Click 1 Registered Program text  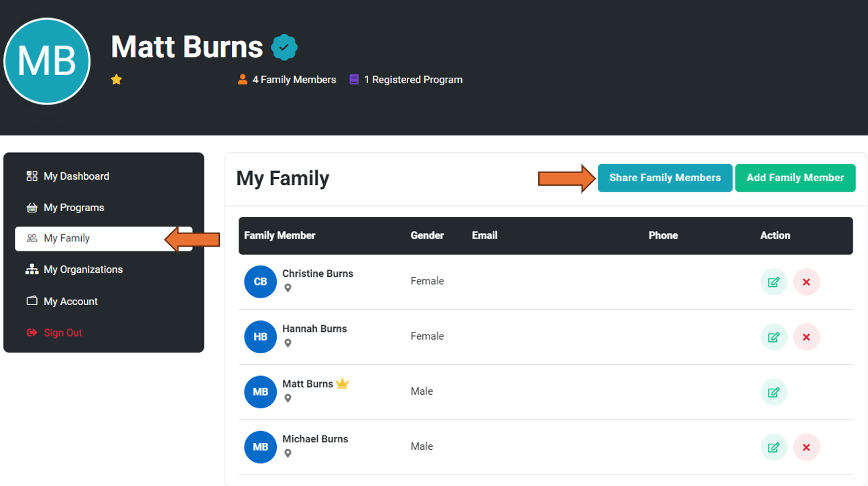coord(413,80)
